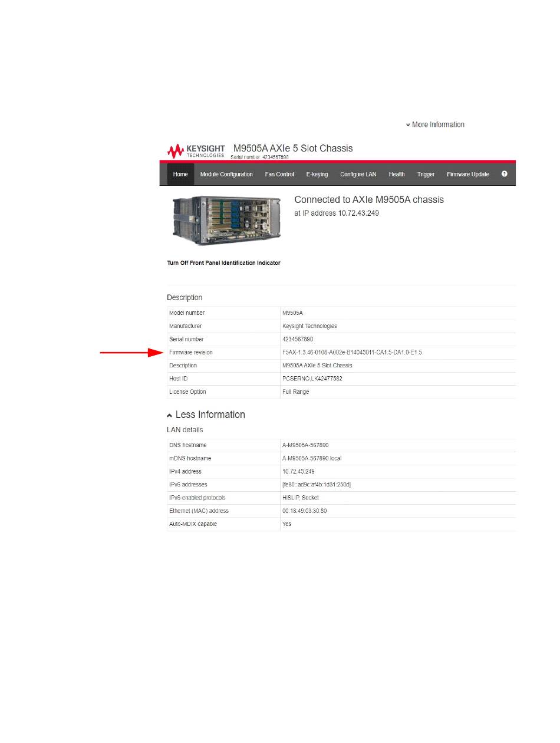Click the page title 'M9505A AXIe 5 Slot Chassis'
The width and height of the screenshot is (560, 743).
294,148
